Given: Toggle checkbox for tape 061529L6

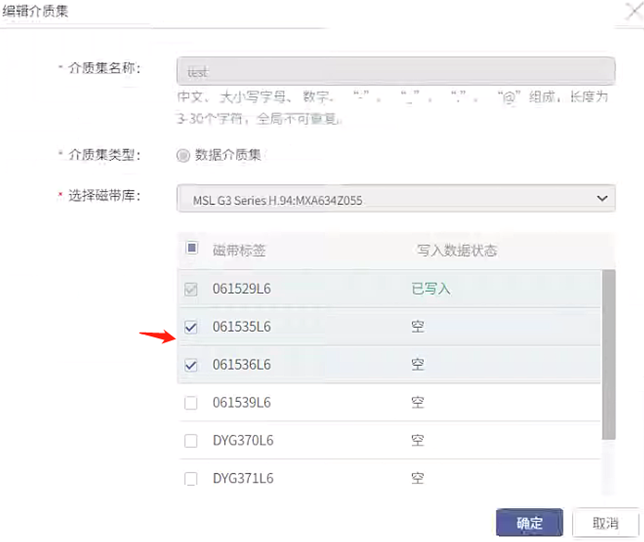Looking at the screenshot, I should click(191, 289).
